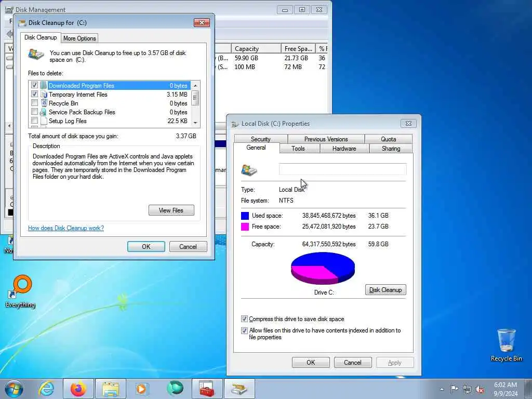The width and height of the screenshot is (532, 399).
Task: Click the taskbar clock showing 6:02 AM
Action: click(506, 389)
